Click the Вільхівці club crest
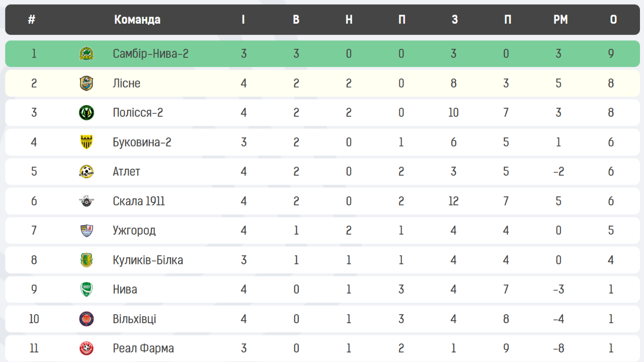 [x=87, y=319]
